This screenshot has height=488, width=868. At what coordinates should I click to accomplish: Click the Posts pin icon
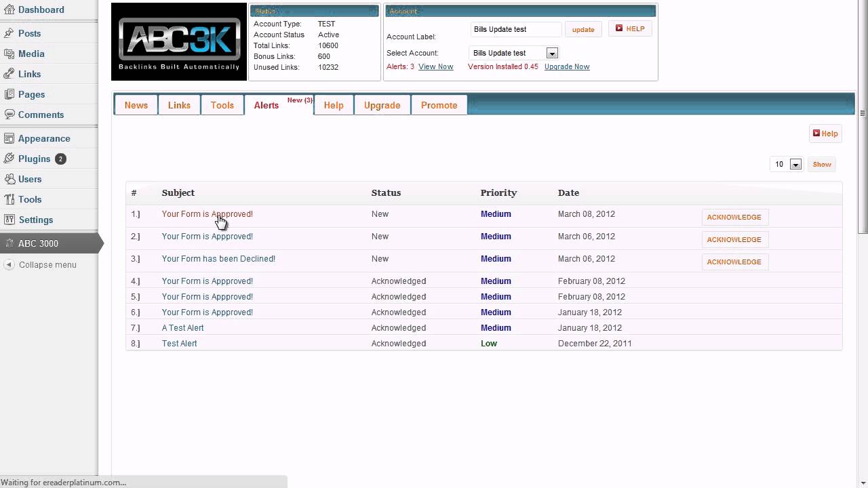(9, 33)
